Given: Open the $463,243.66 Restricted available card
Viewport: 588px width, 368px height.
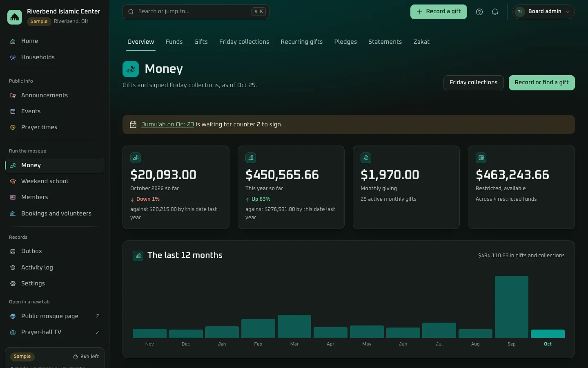Looking at the screenshot, I should click(521, 187).
